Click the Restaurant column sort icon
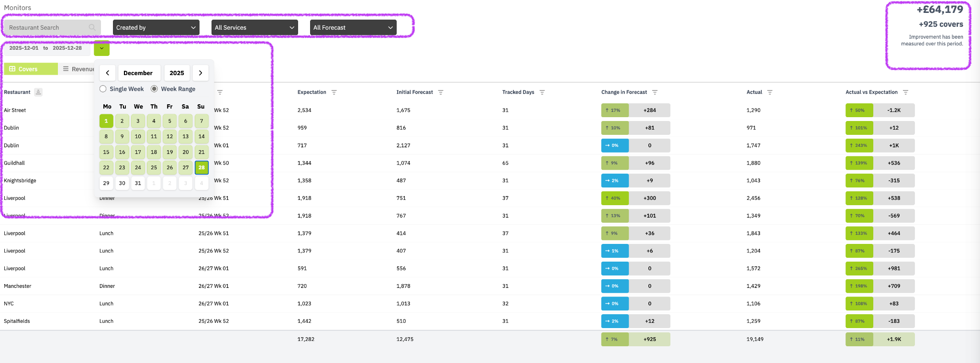The width and height of the screenshot is (980, 363). pyautogui.click(x=38, y=92)
